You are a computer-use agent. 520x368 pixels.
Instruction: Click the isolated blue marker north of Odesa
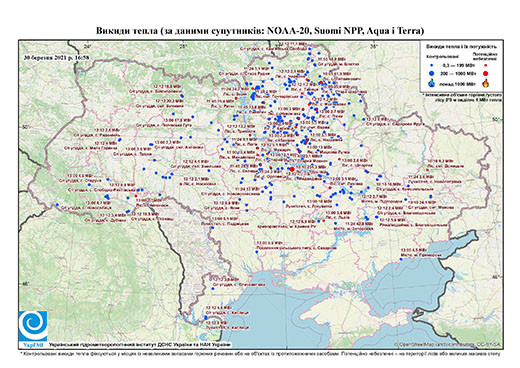click(213, 288)
